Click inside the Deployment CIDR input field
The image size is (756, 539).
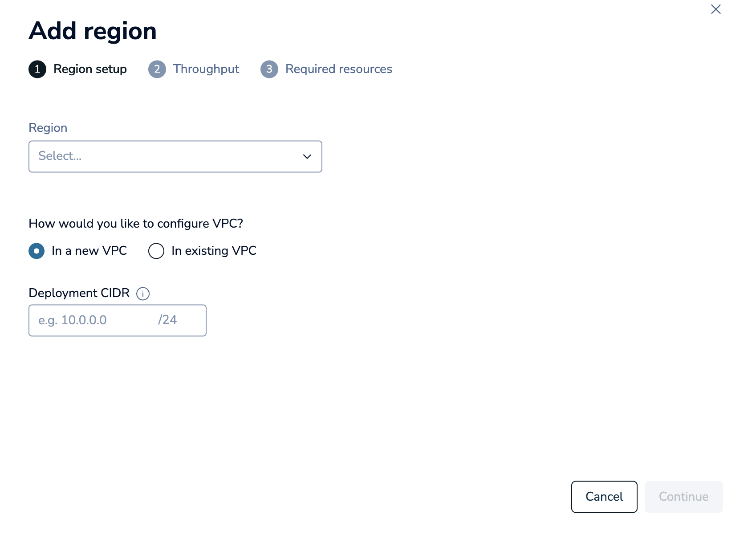coord(89,320)
